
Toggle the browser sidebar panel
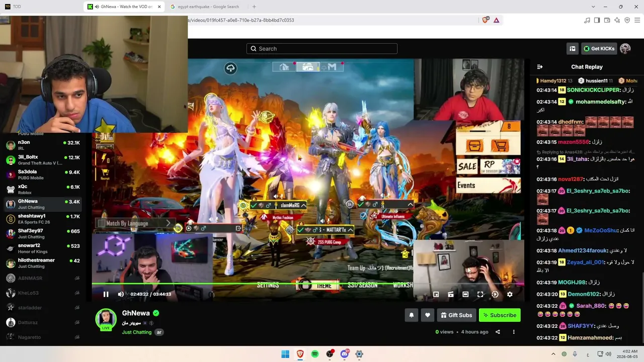coord(597,20)
